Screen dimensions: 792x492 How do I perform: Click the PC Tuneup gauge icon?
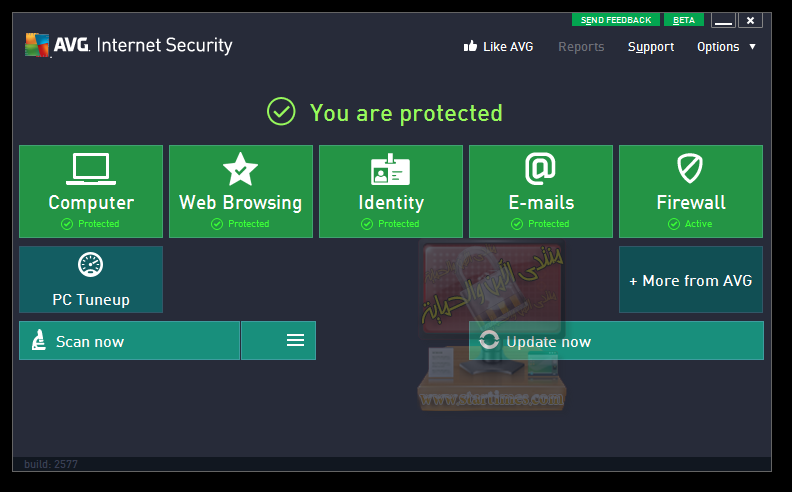(90, 265)
